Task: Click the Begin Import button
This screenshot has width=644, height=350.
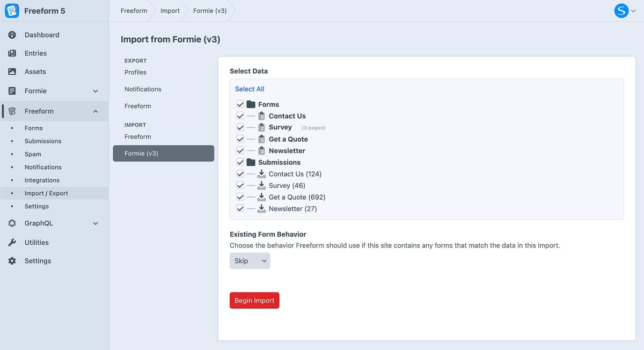Action: click(x=254, y=301)
